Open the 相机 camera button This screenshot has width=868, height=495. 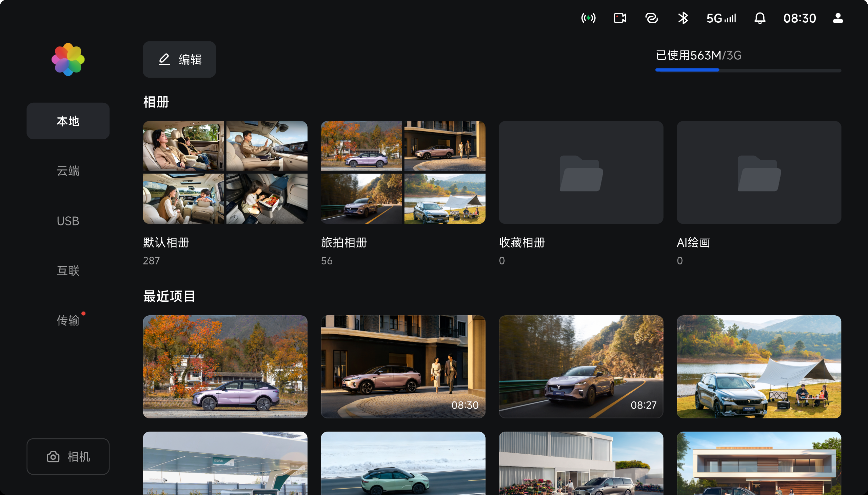pyautogui.click(x=68, y=457)
